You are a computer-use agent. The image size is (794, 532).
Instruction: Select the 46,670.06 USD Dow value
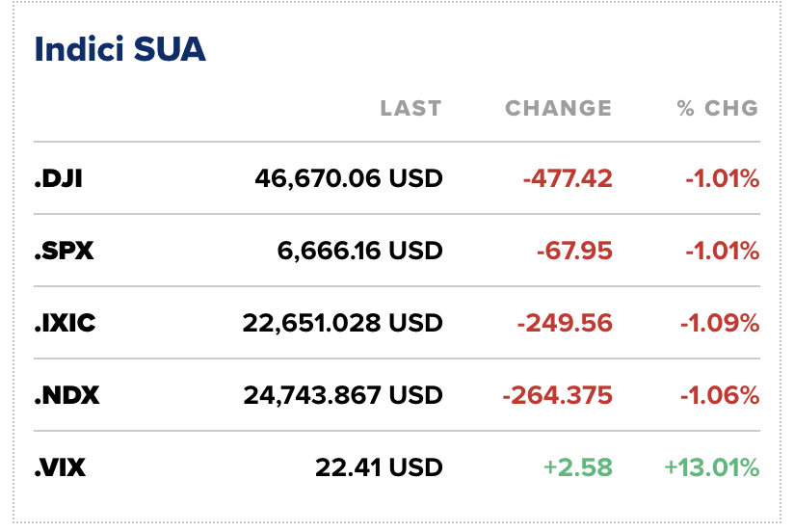point(349,178)
